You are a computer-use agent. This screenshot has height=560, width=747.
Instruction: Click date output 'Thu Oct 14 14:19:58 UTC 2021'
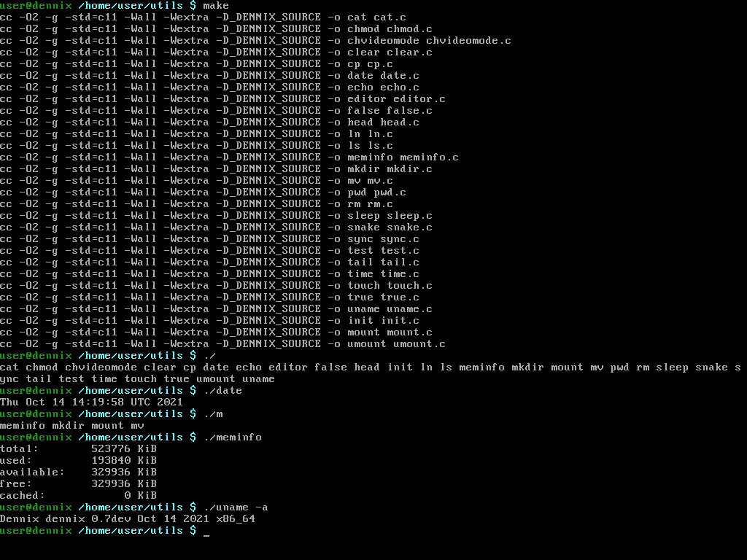91,402
